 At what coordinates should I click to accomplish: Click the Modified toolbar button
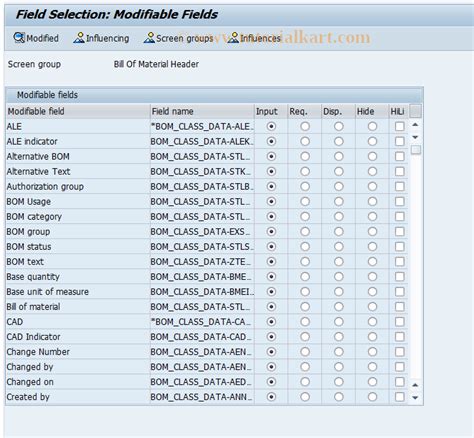(x=36, y=38)
